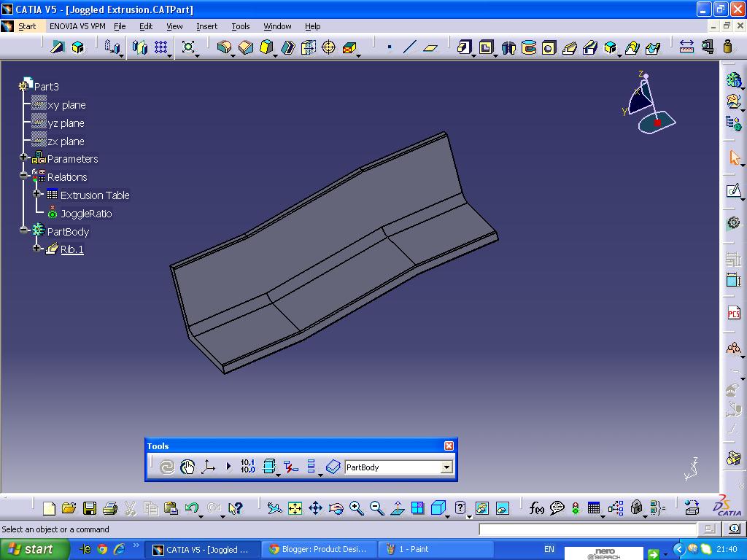Collapse the Relations tree node
This screenshot has height=560, width=747.
coord(25,176)
